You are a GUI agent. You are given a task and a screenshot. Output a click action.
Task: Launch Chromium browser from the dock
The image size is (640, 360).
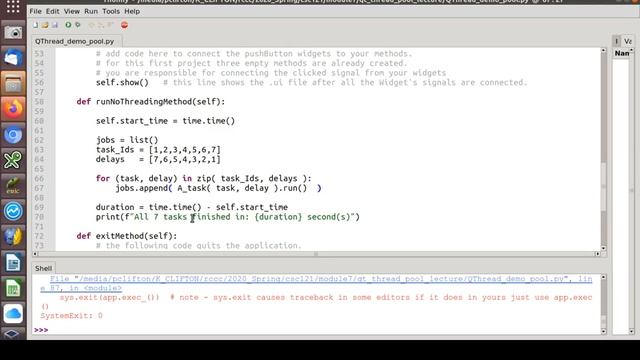13,135
